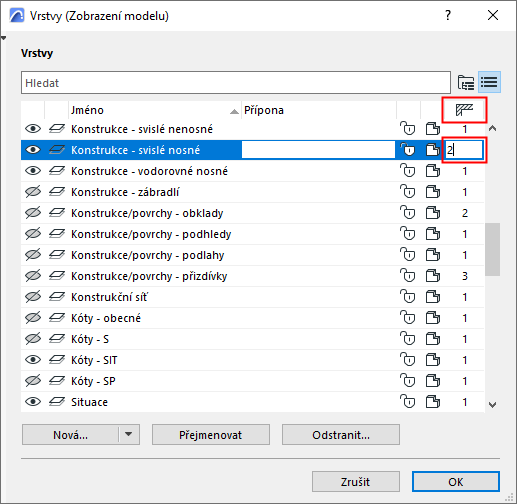
Task: Close the Vrstvy dialog
Action: tap(493, 15)
